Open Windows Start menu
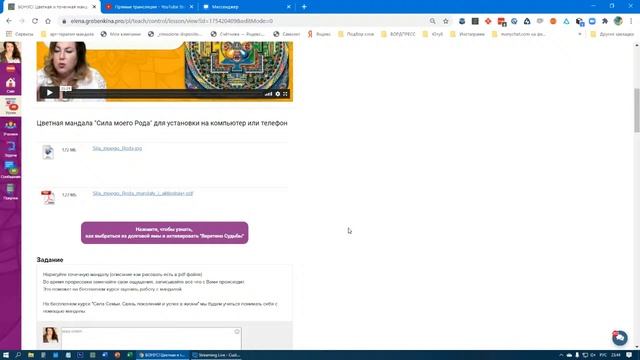The height and width of the screenshot is (360, 640). [x=6, y=355]
